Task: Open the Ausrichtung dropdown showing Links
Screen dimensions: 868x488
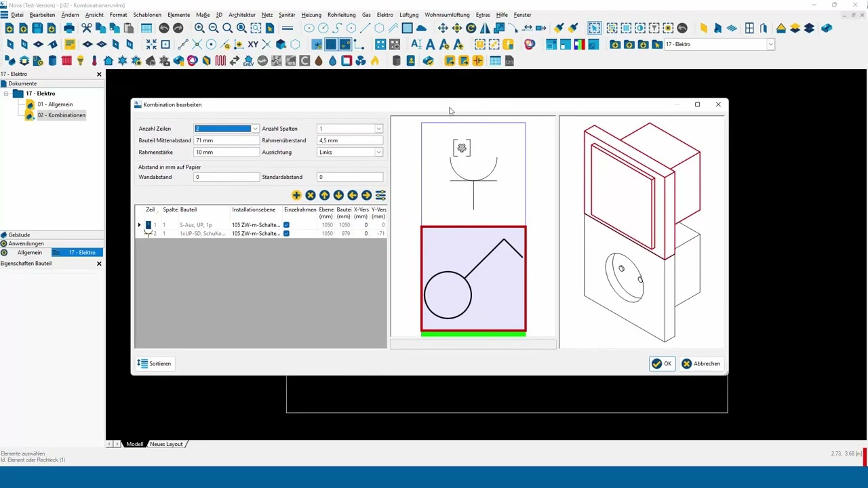Action: (378, 152)
